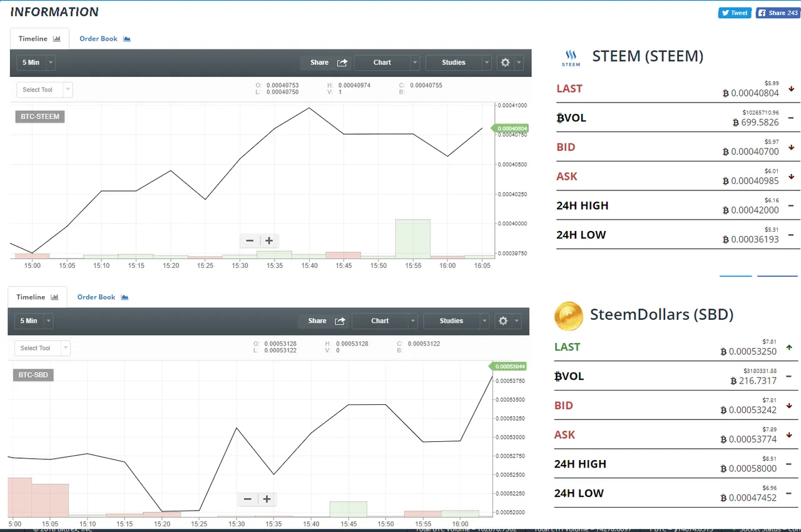Expand the Studies dropdown on BTC-SBD chart
801x532 pixels.
[x=456, y=321]
